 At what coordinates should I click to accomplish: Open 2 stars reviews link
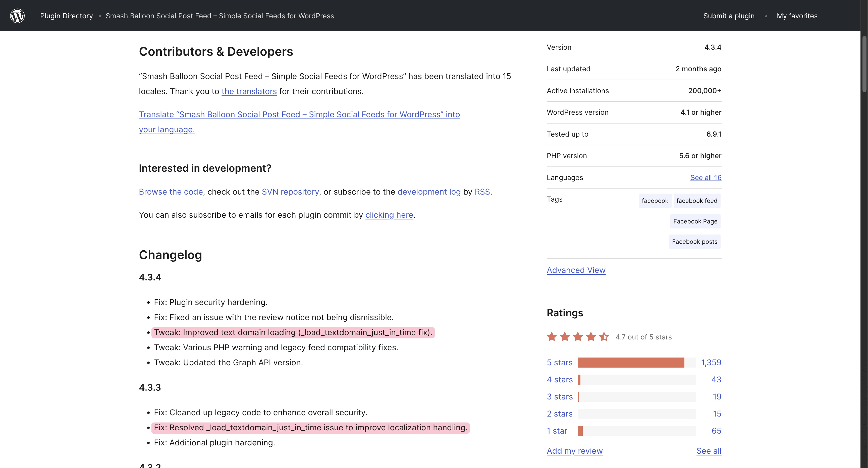[560, 414]
